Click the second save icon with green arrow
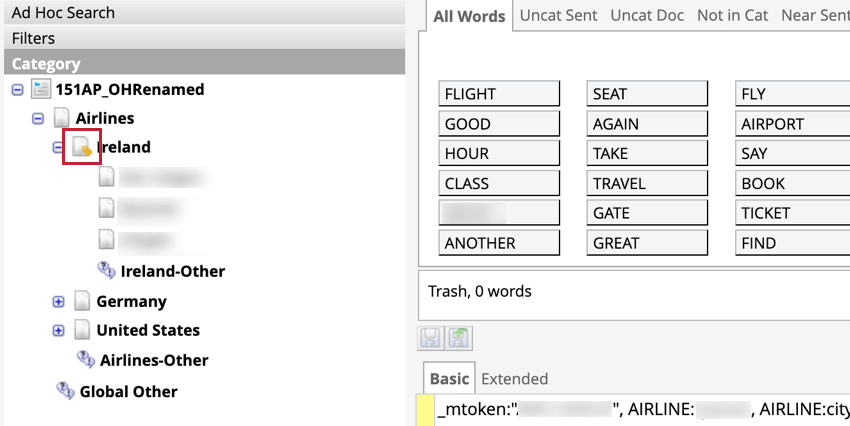The width and height of the screenshot is (850, 426). (458, 338)
